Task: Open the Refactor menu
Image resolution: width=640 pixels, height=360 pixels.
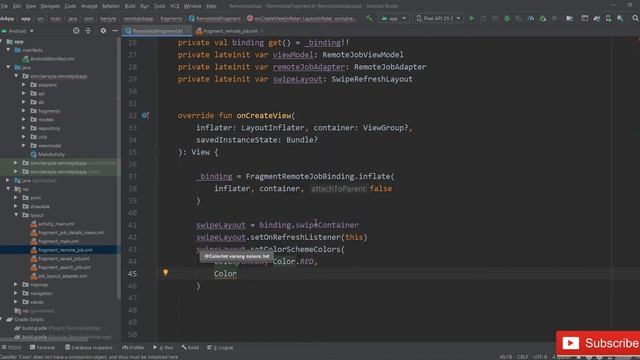Action: [x=111, y=6]
